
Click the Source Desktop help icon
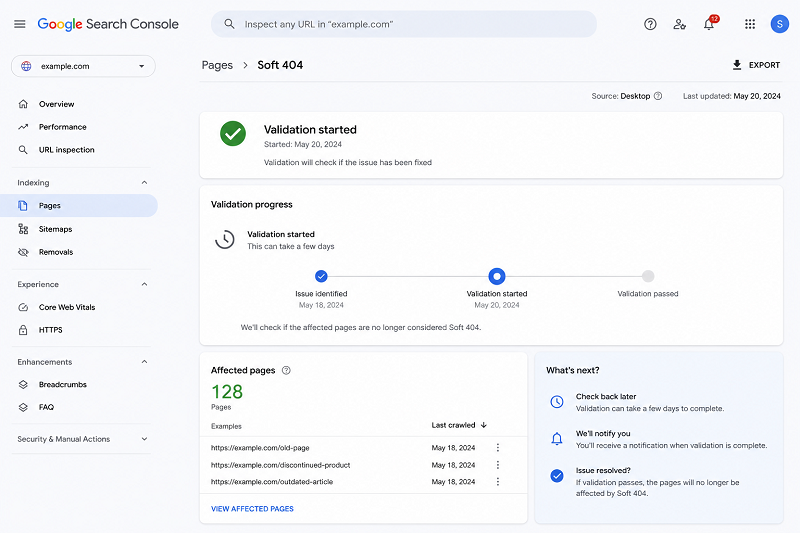pyautogui.click(x=658, y=96)
